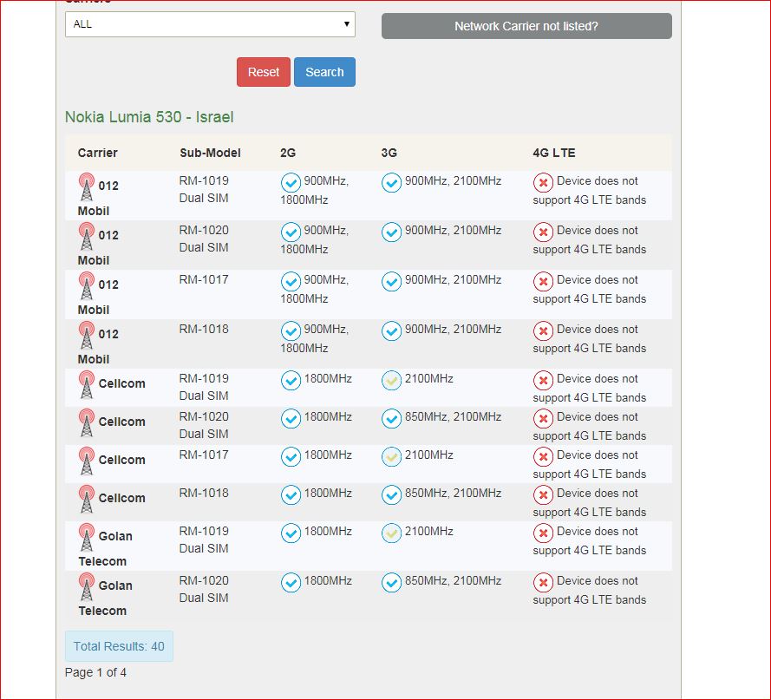This screenshot has width=771, height=700.
Task: Click the blue Search button
Action: (324, 72)
